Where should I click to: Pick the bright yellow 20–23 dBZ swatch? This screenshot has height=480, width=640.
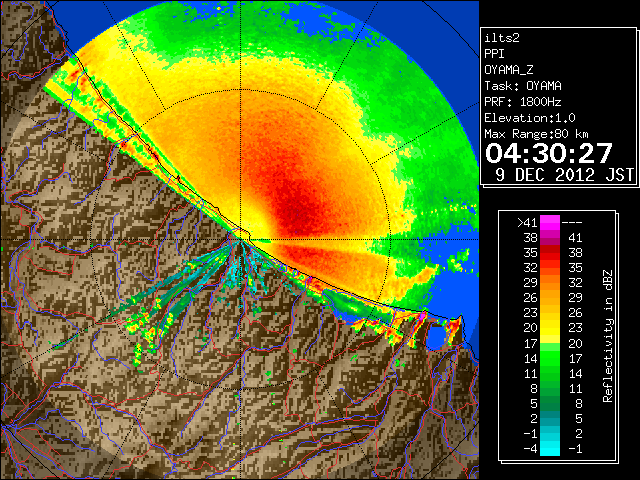point(550,328)
